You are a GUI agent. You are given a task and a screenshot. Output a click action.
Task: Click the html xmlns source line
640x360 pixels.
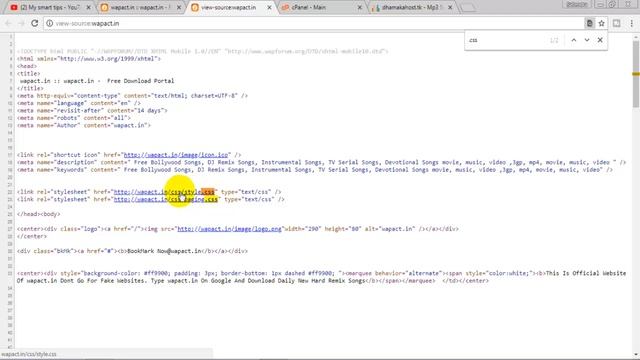pyautogui.click(x=89, y=59)
